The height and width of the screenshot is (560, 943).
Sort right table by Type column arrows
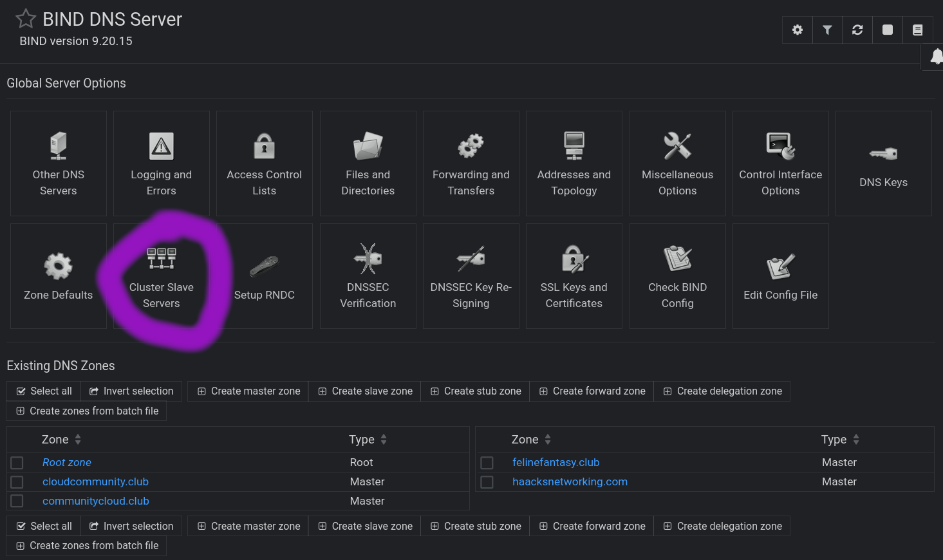856,440
